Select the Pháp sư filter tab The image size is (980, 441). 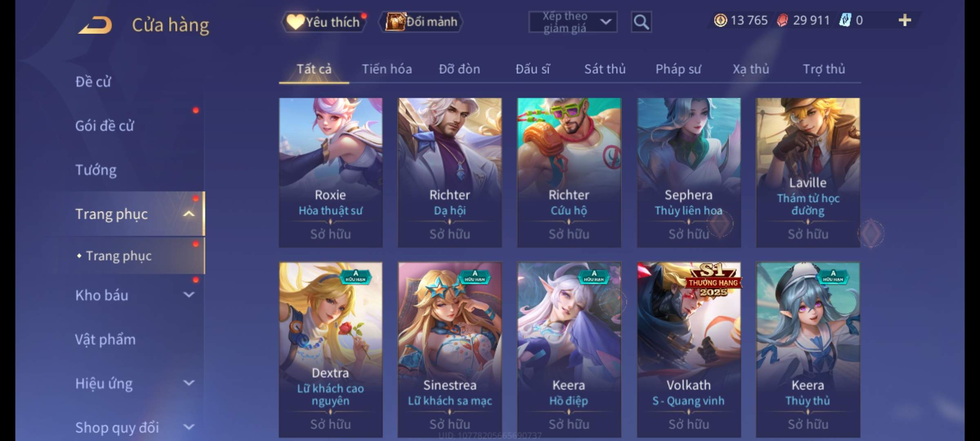click(x=678, y=69)
